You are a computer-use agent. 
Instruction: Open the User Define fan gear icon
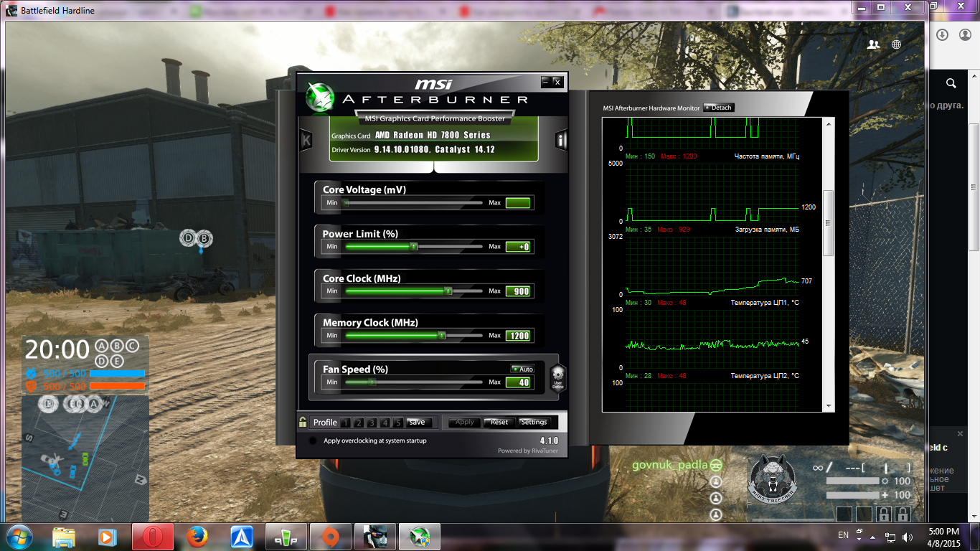557,377
